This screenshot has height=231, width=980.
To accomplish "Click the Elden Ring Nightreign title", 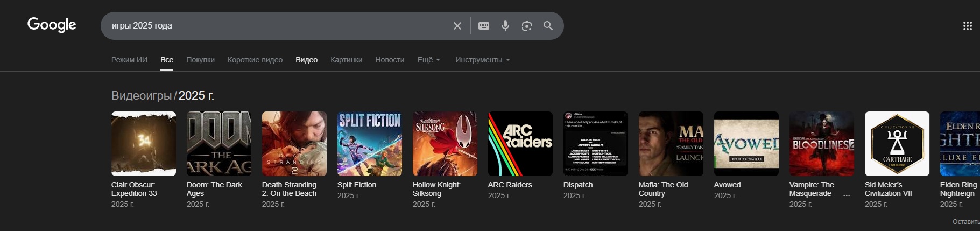I will pyautogui.click(x=958, y=189).
